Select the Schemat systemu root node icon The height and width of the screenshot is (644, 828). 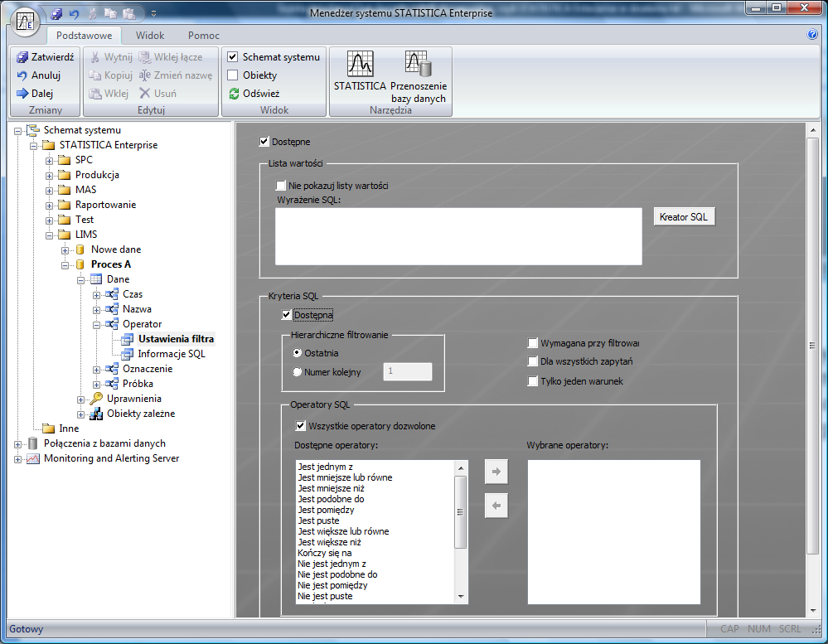tap(33, 130)
